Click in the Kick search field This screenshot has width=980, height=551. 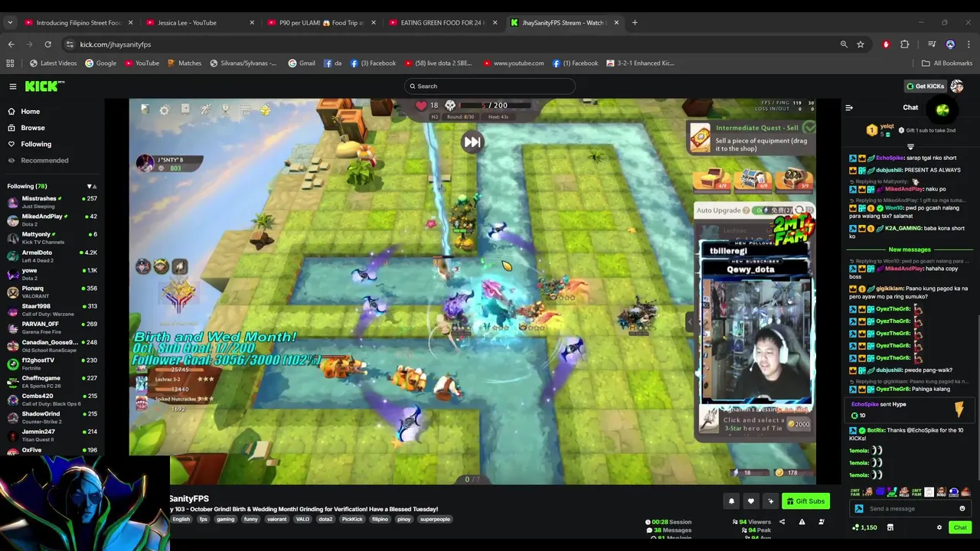490,86
